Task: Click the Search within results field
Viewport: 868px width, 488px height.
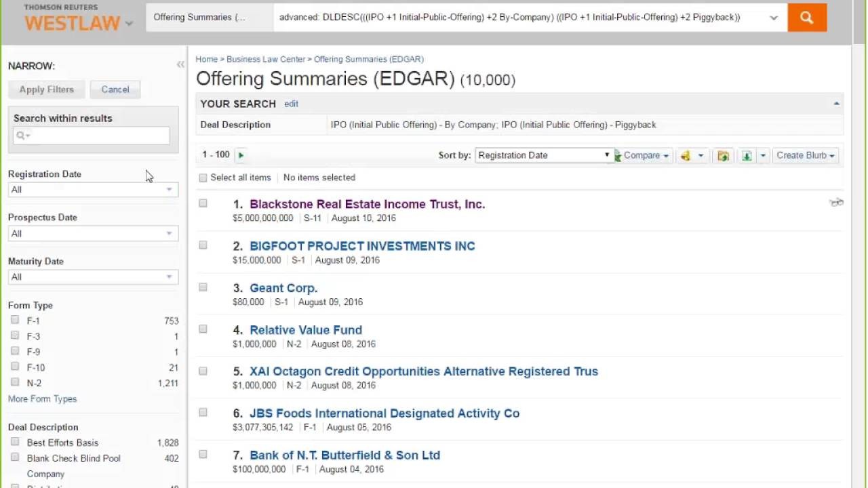Action: coord(92,136)
